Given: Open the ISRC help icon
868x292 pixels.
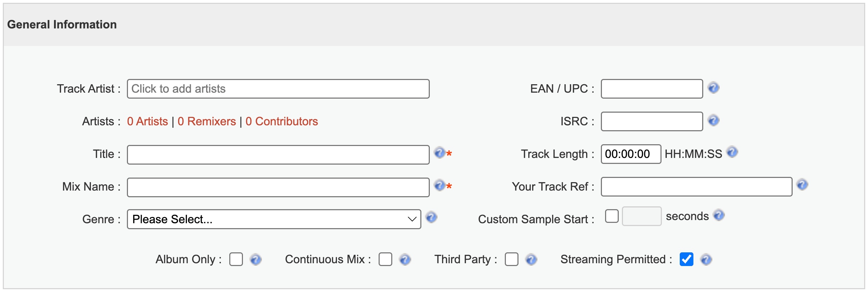Looking at the screenshot, I should tap(713, 120).
